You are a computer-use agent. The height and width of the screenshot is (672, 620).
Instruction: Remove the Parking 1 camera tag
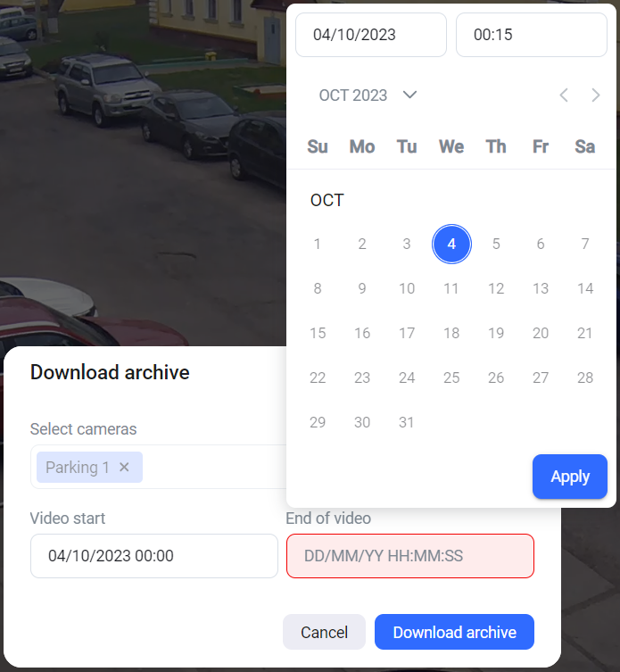[124, 468]
